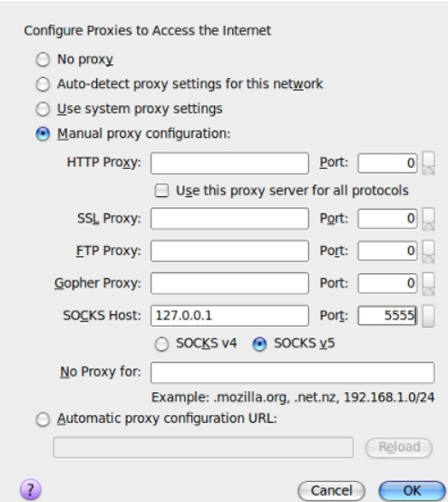This screenshot has height=502, width=448.
Task: Choose Auto-detect proxy settings for this network
Action: tap(43, 84)
